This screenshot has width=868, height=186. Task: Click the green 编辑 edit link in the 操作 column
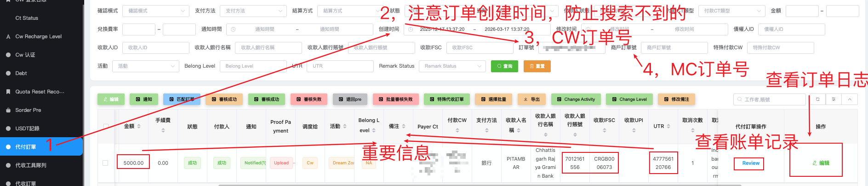click(821, 163)
